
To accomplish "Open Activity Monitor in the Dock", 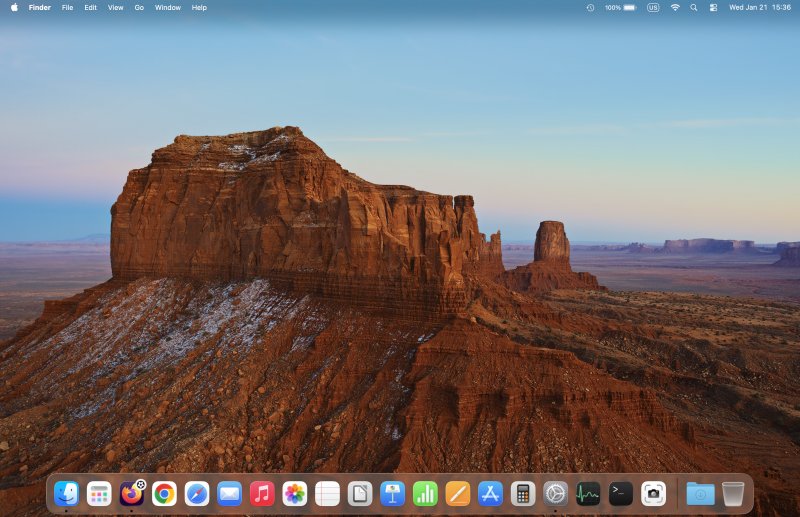I will tap(588, 493).
